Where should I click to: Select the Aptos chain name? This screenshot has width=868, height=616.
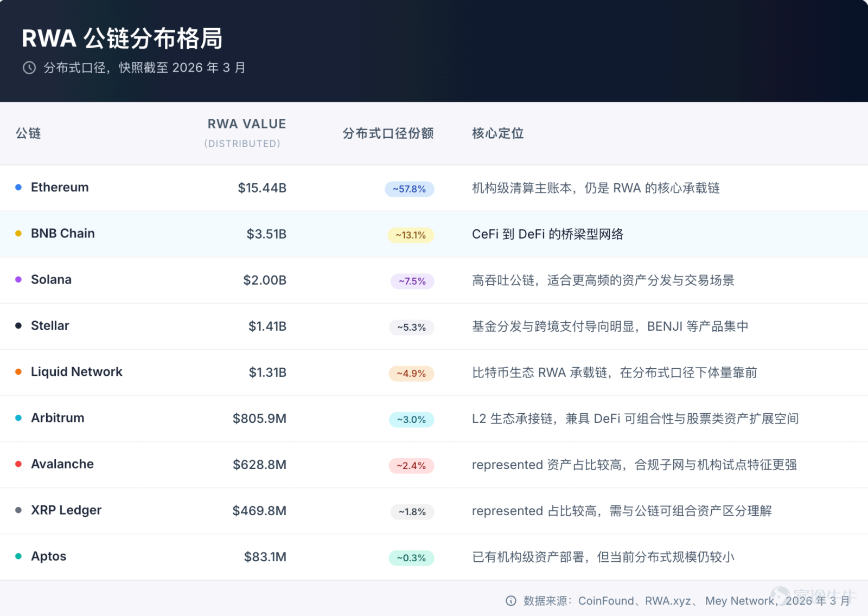point(49,556)
